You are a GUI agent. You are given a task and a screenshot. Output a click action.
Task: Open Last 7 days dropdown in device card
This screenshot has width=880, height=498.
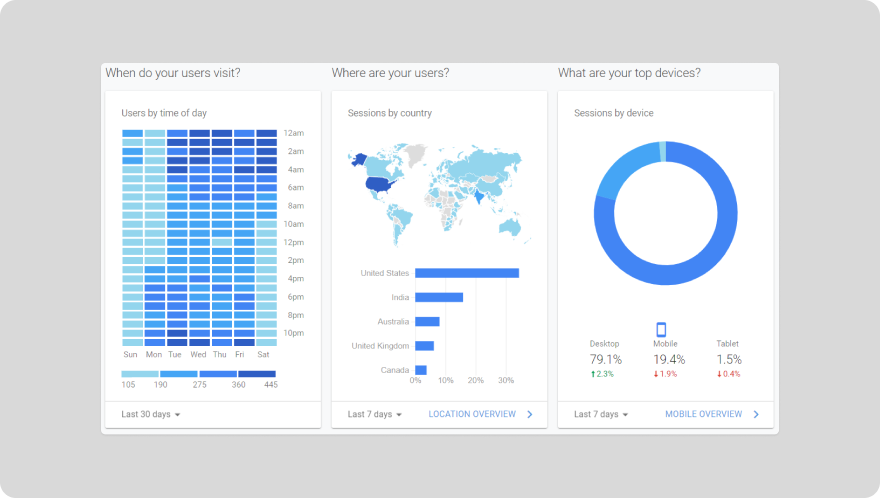pos(601,414)
